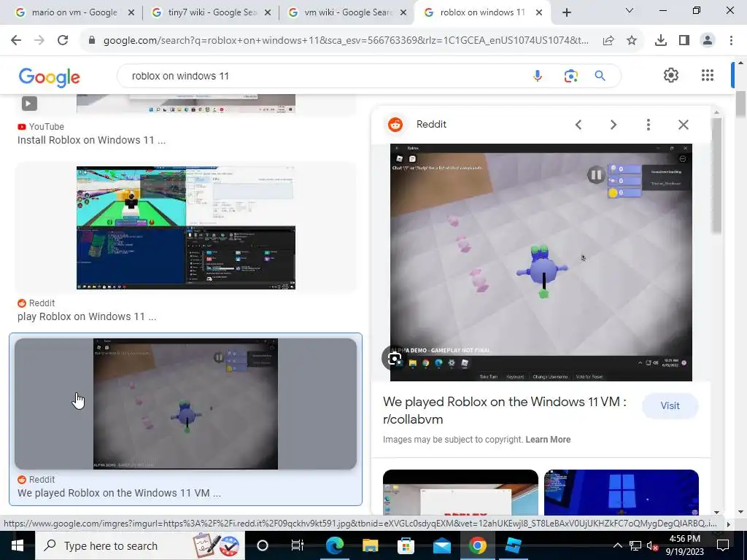The width and height of the screenshot is (747, 560).
Task: Go back to the previous page
Action: 16,41
